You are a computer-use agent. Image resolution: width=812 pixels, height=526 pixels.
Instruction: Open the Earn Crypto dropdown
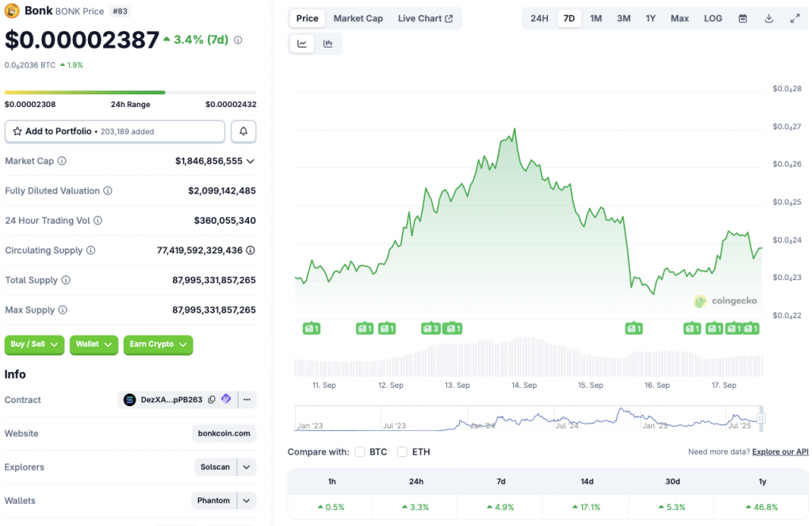158,344
